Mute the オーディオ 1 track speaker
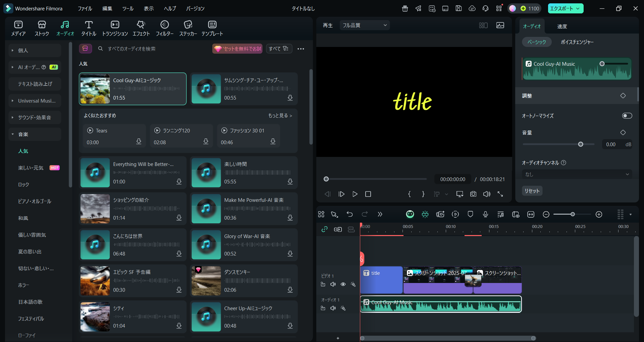The image size is (644, 342). tap(333, 308)
